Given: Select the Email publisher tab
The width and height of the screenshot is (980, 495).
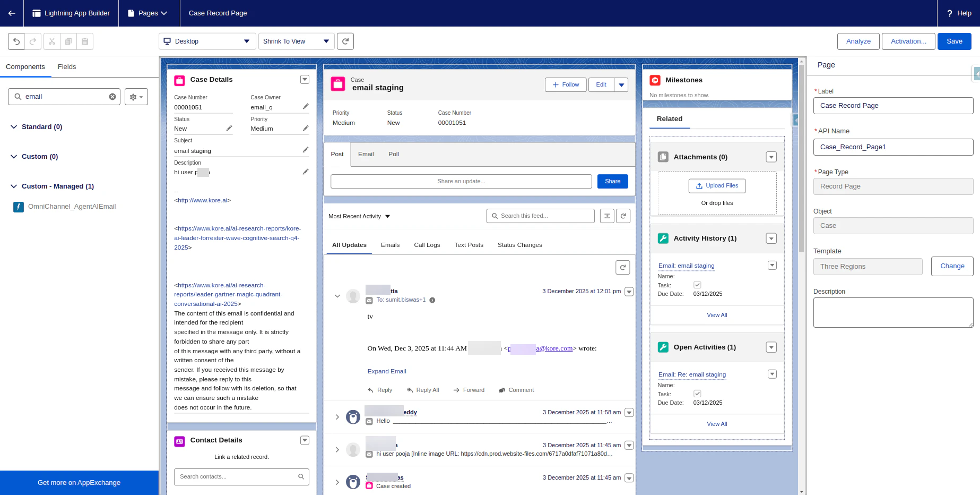Looking at the screenshot, I should [366, 154].
